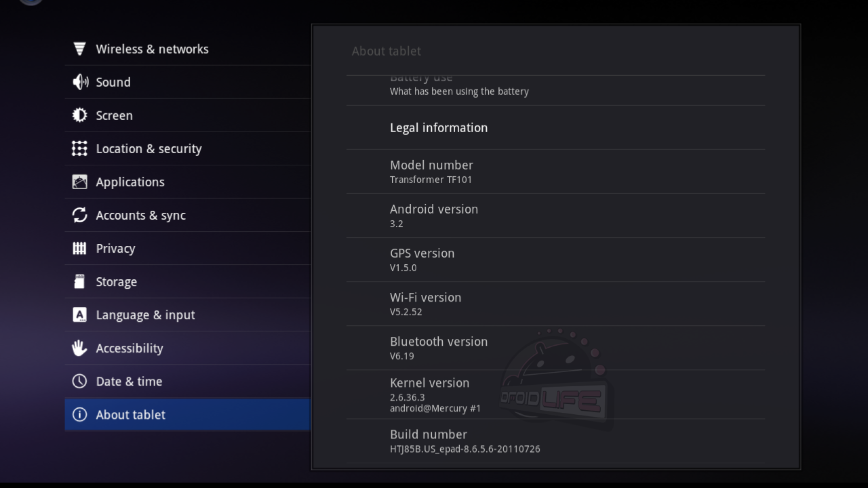The height and width of the screenshot is (488, 868).
Task: Click the Accessibility hand icon
Action: click(80, 348)
